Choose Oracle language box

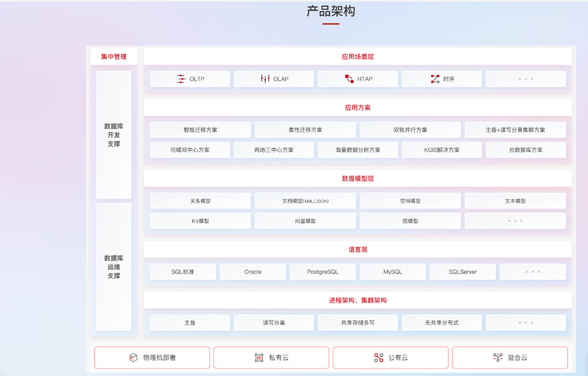click(253, 272)
